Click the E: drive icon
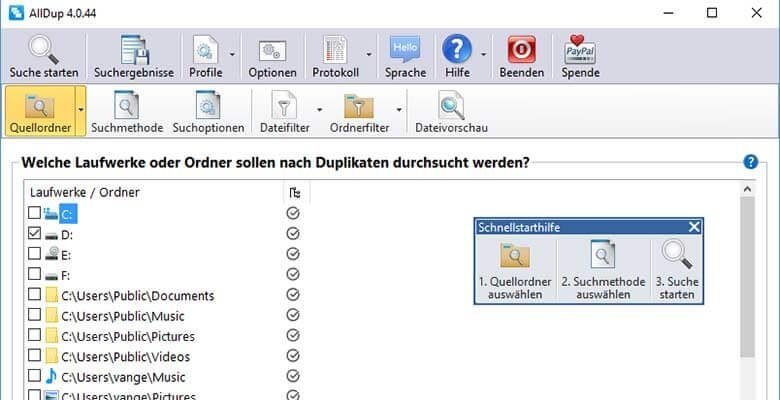Viewport: 780px width, 400px height. click(x=51, y=254)
